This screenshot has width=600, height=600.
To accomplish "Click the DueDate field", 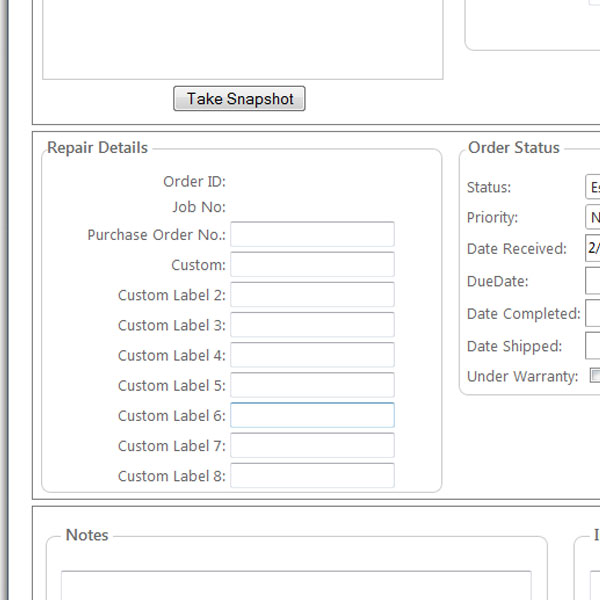I will point(593,281).
